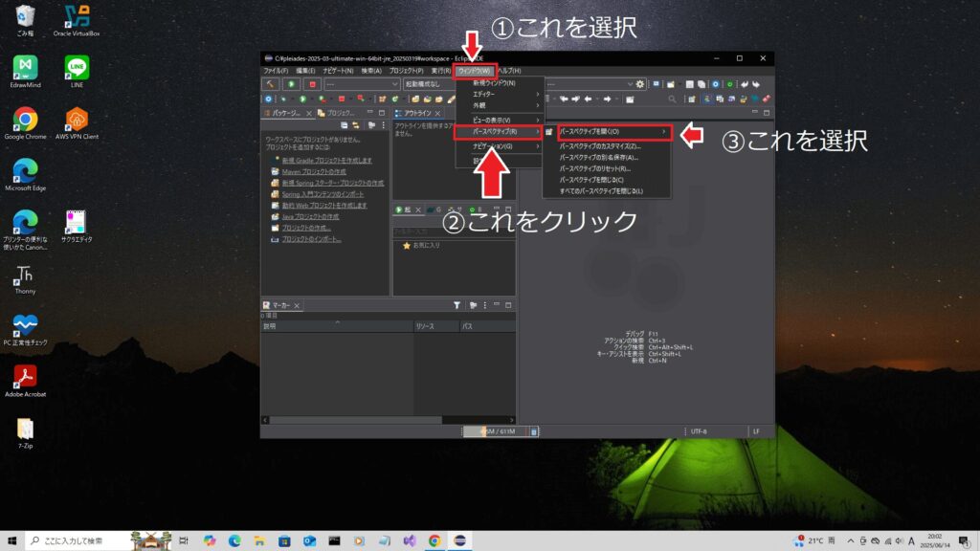This screenshot has height=551, width=980.
Task: Open EdrawMind desktop icon
Action: tap(25, 72)
